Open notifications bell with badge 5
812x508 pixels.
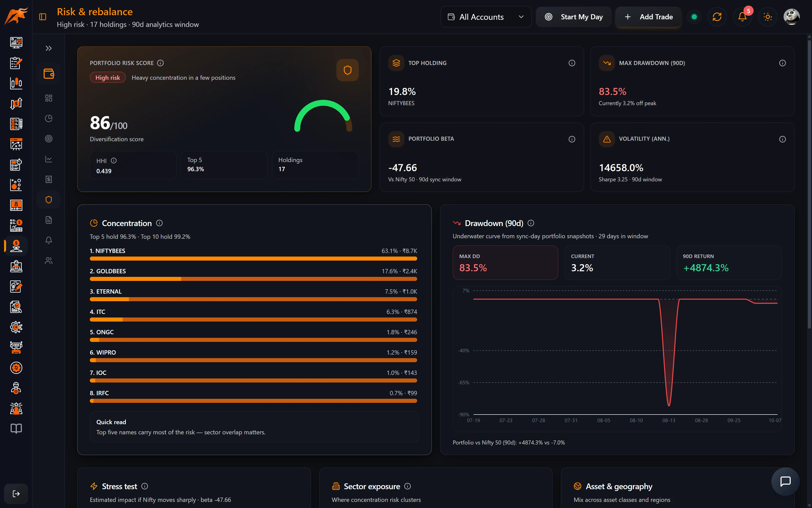(742, 17)
